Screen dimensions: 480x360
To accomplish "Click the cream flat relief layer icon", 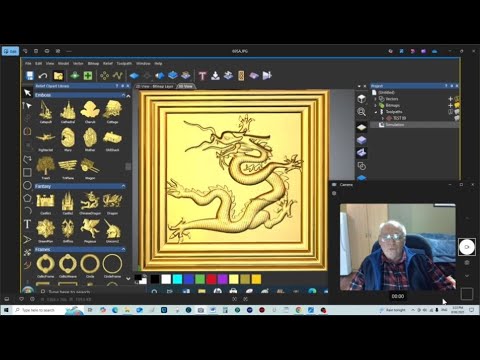I will coord(362,127).
